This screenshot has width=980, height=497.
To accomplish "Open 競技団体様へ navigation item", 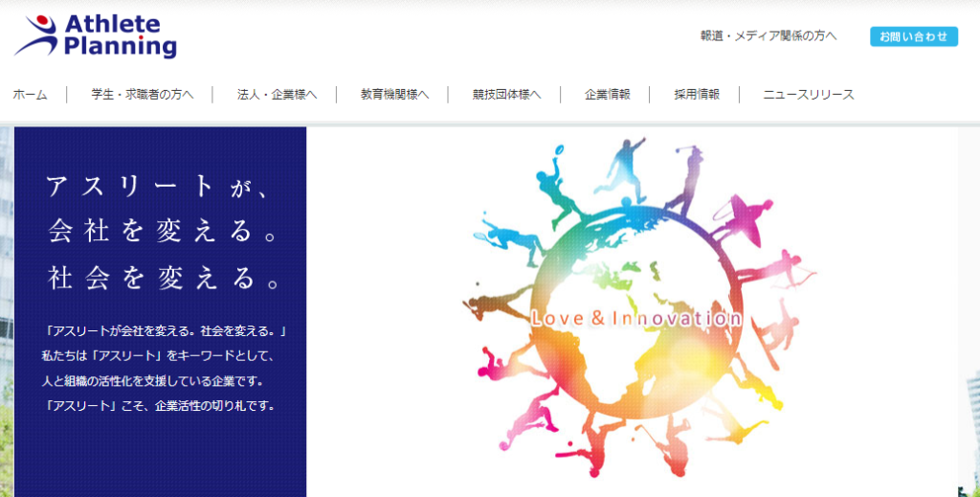I will click(506, 95).
